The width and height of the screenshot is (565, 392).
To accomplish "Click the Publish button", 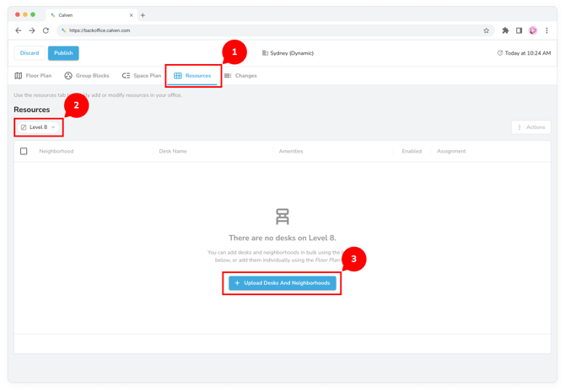I will coord(63,53).
